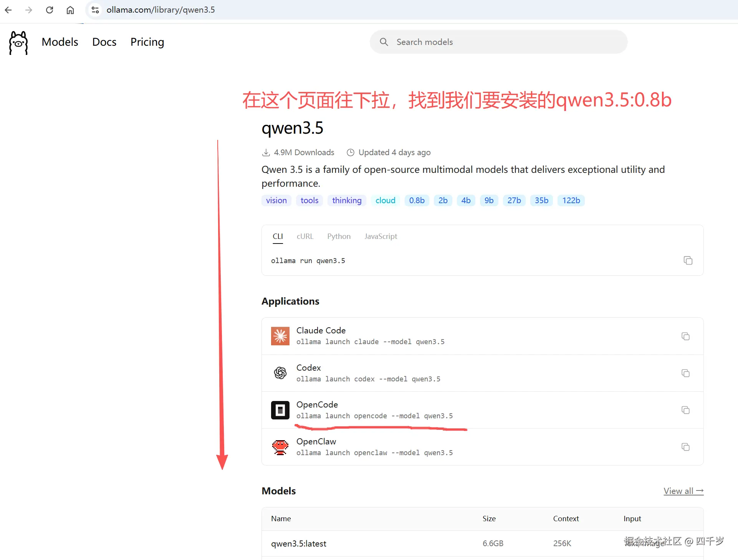
Task: Copy the ollama run qwen3.5 command
Action: point(688,260)
